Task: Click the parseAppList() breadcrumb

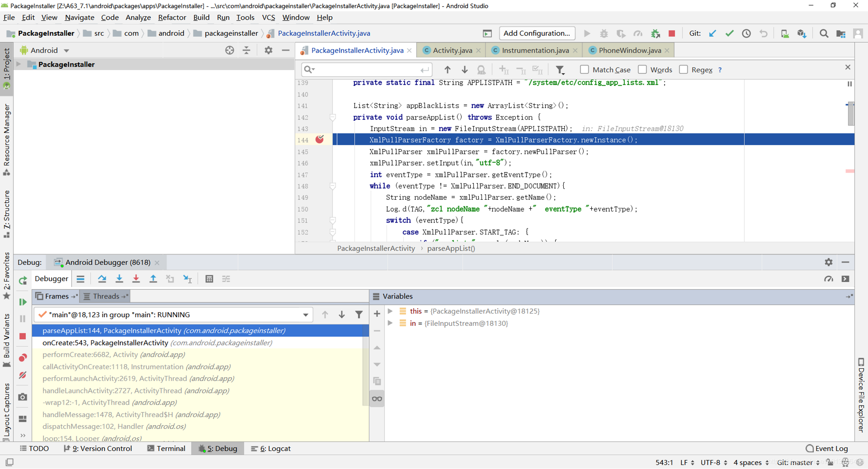Action: (x=451, y=248)
